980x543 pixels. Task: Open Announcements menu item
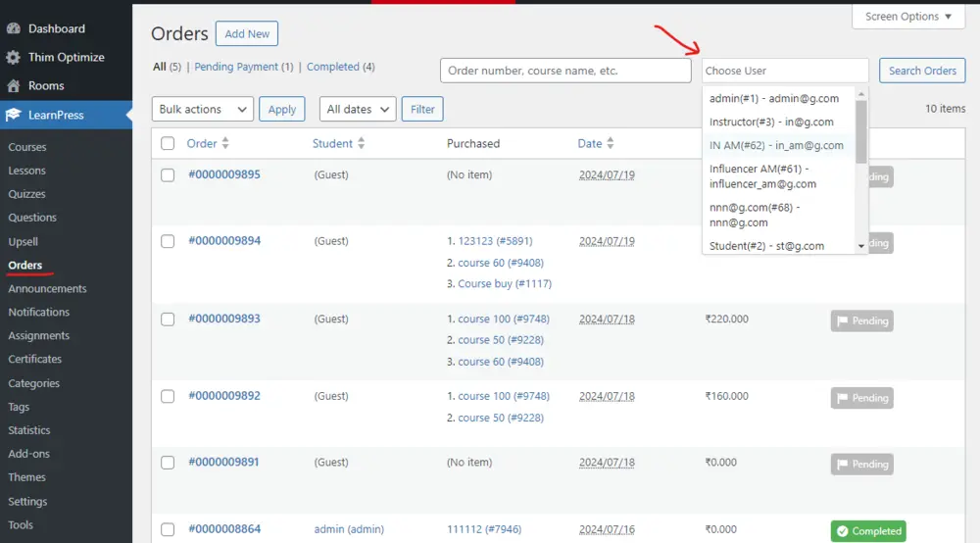[x=47, y=289]
